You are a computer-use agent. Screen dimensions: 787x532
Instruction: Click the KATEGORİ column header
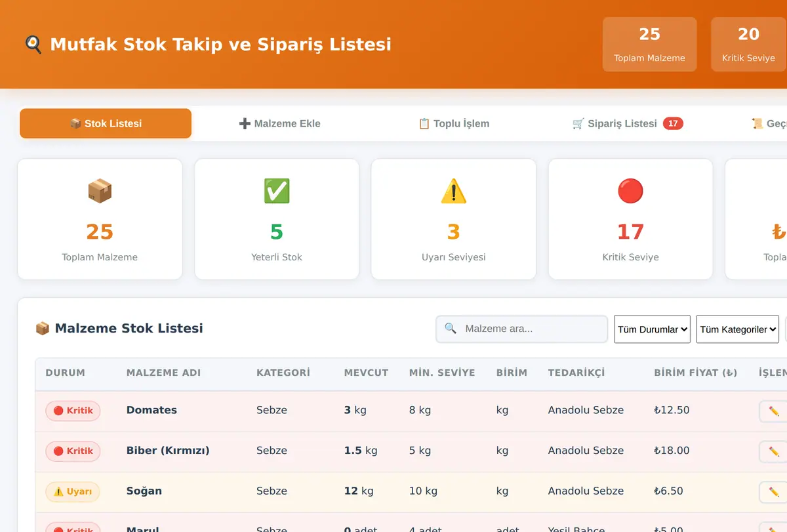tap(283, 373)
